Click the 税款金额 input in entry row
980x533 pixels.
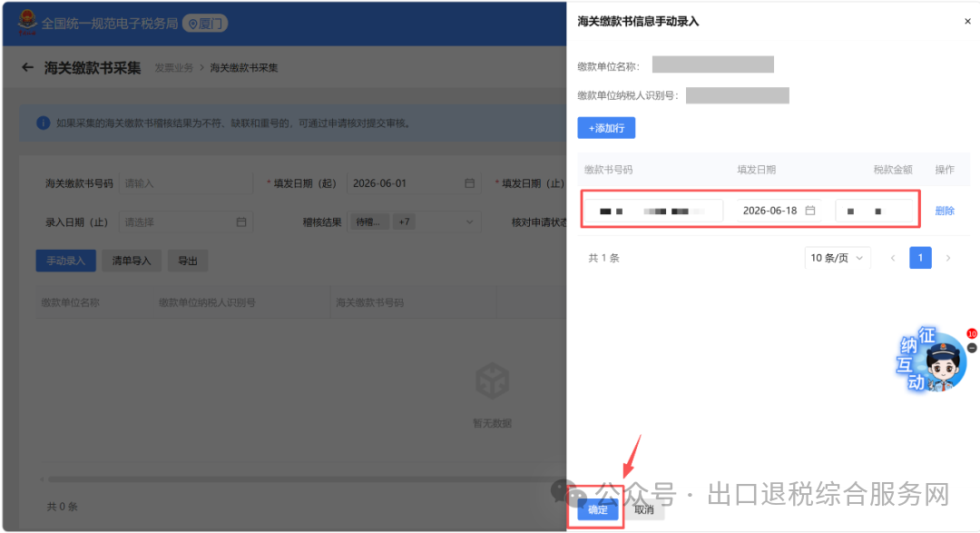875,211
